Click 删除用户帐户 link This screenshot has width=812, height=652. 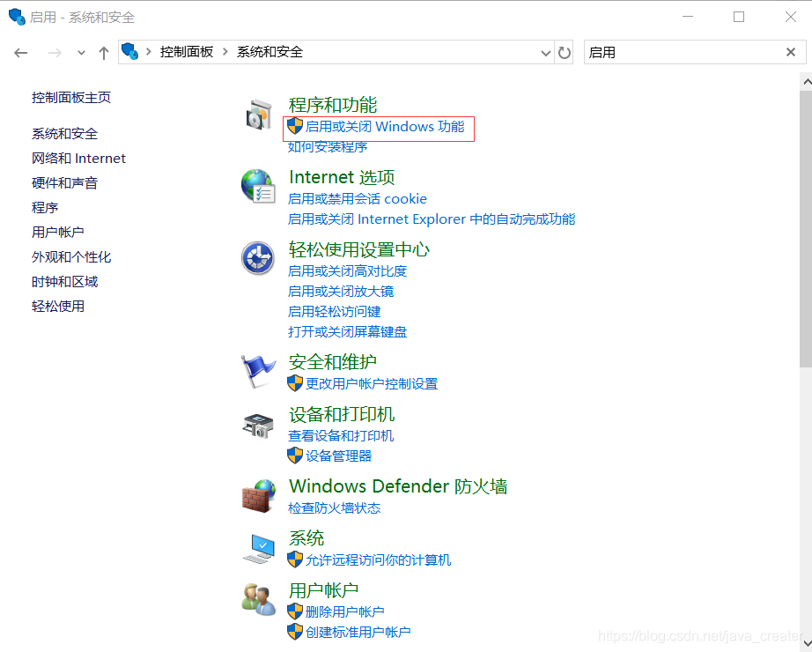tap(344, 611)
